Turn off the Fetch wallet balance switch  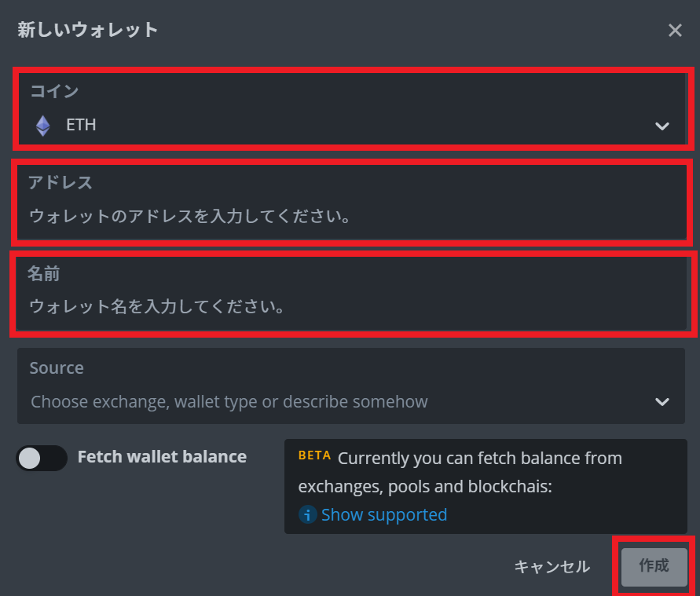[x=42, y=458]
